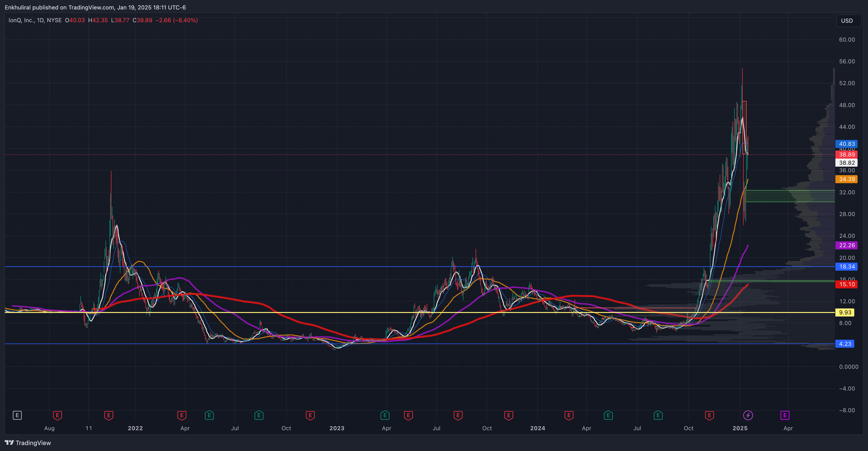Open the purple lightning latest-news icon
This screenshot has height=451, width=868.
click(748, 415)
